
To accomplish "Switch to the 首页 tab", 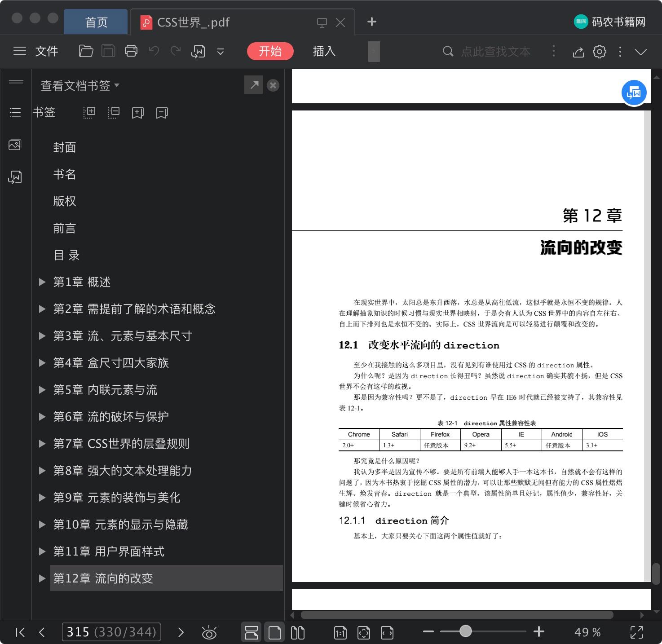I will (x=96, y=22).
